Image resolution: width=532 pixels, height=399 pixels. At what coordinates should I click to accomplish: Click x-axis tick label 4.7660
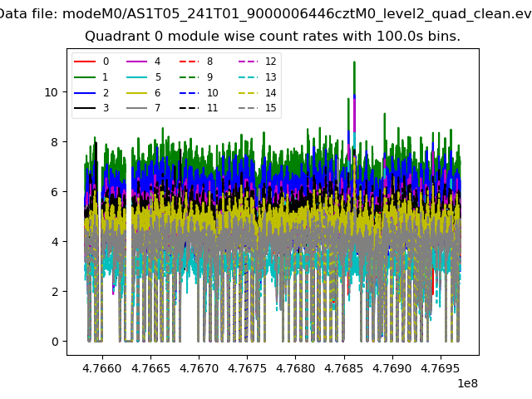[102, 368]
